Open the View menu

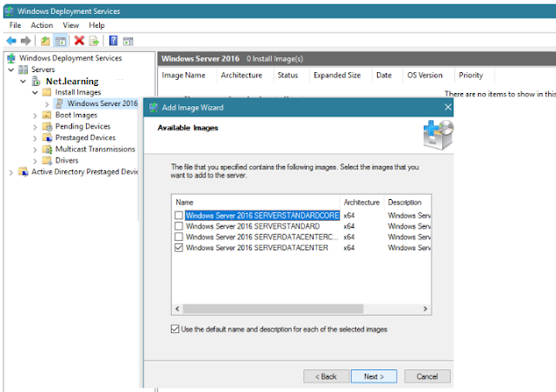click(x=70, y=25)
